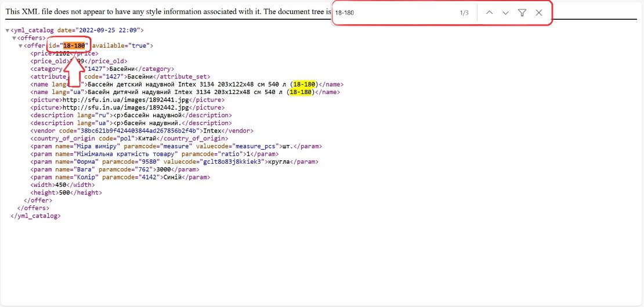Click the closing </offer> tag
The image size is (644, 307).
coord(38,200)
